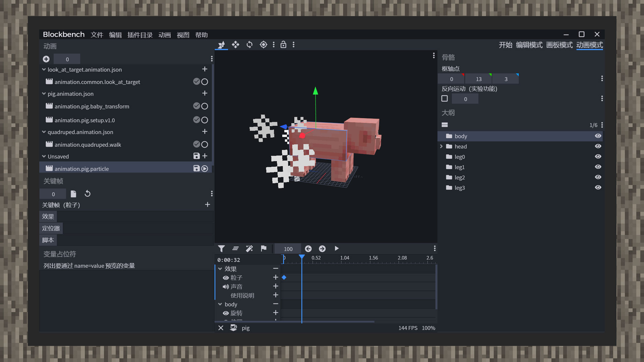This screenshot has width=644, height=362.
Task: Click the flag marker icon in timeline
Action: click(264, 248)
